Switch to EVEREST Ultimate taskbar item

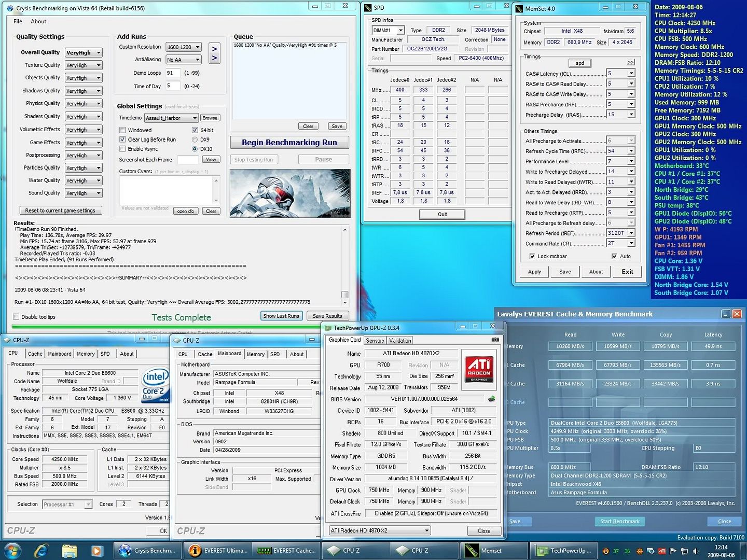(x=219, y=550)
